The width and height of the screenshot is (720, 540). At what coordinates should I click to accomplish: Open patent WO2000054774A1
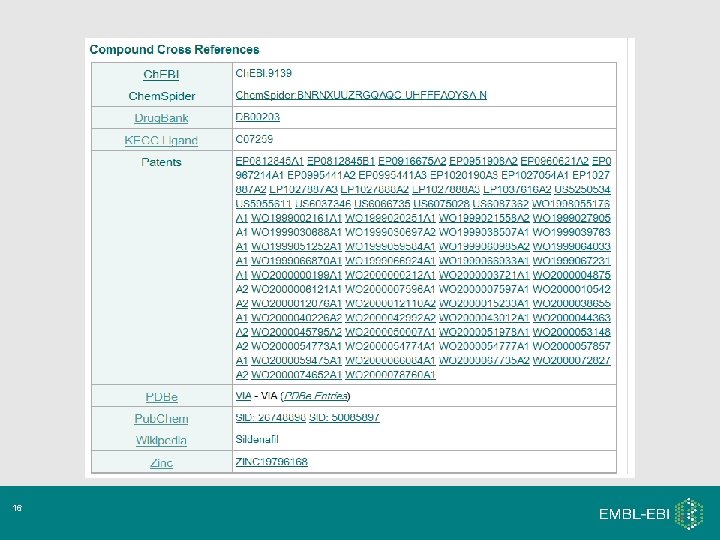[x=390, y=346]
